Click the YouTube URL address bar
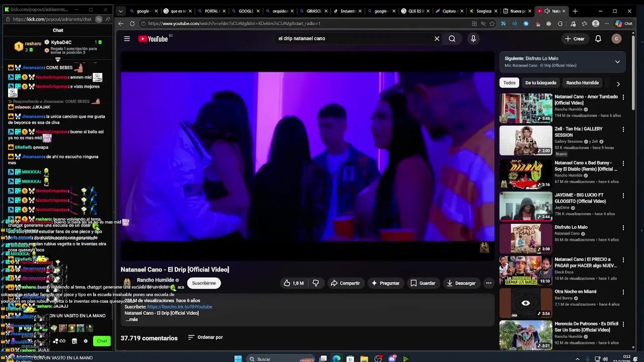Viewport: 644px width, 362px height. click(x=302, y=24)
